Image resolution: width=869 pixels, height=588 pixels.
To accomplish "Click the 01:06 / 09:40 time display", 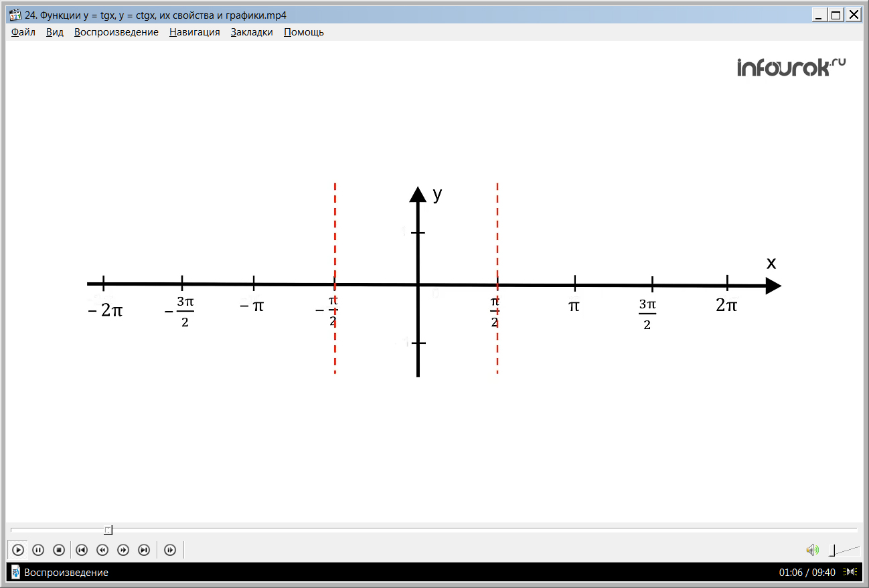I will [807, 572].
